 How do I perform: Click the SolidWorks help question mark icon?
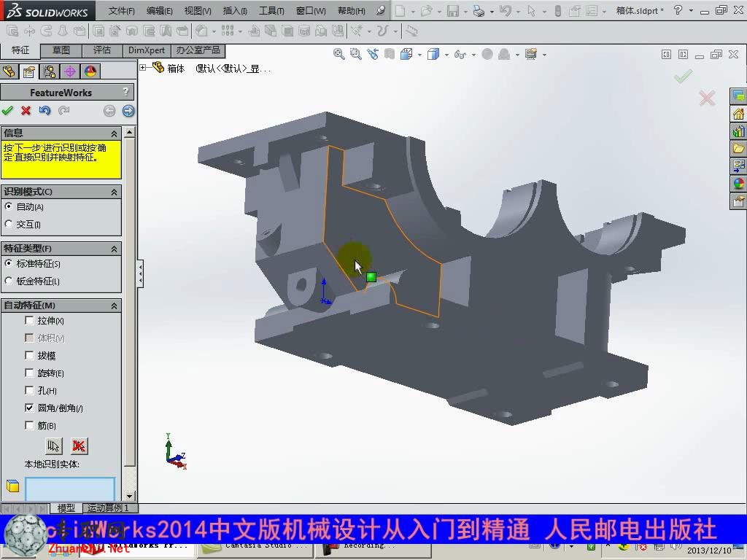point(678,10)
